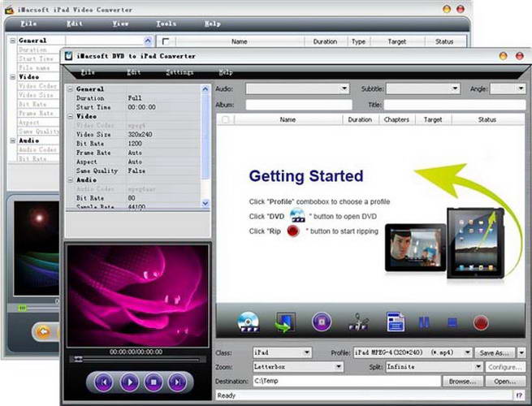Screen dimensions: 532x406
Task: Click the blue profile settings document icon
Action: (x=396, y=322)
